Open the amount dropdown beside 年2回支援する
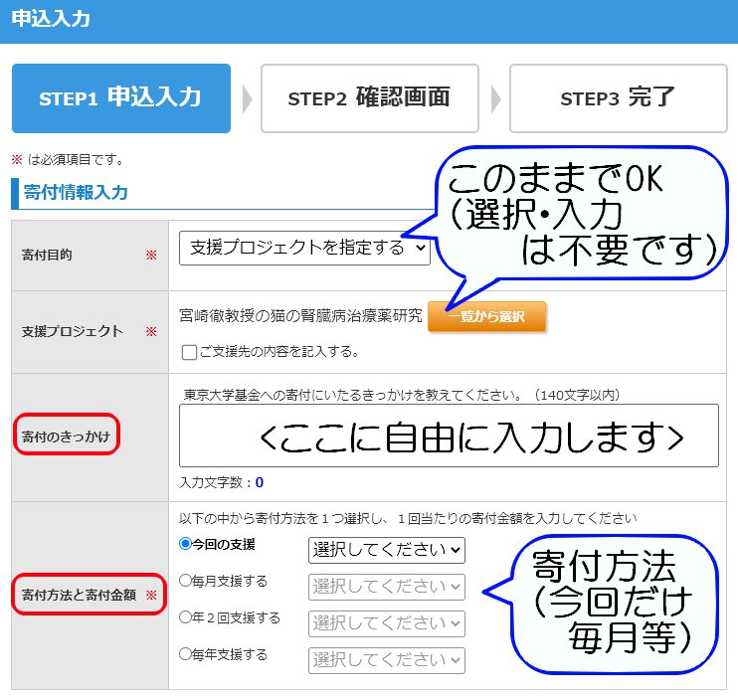Image resolution: width=738 pixels, height=700 pixels. click(x=387, y=623)
